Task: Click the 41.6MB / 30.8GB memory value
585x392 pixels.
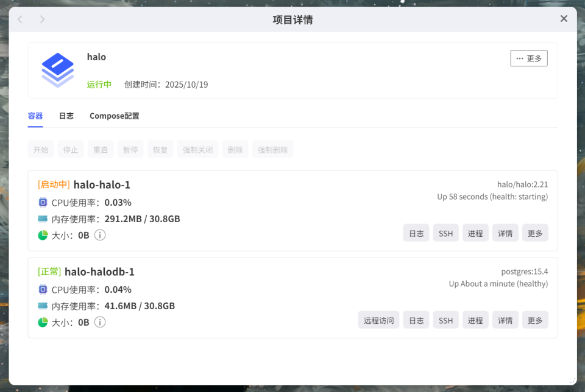Action: [140, 306]
